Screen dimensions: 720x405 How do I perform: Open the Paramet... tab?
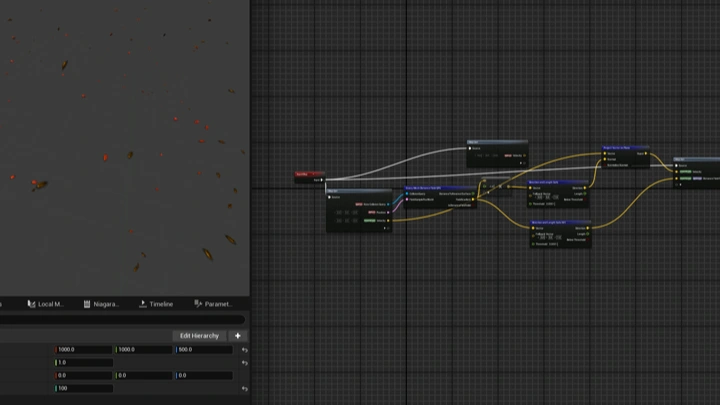point(213,304)
